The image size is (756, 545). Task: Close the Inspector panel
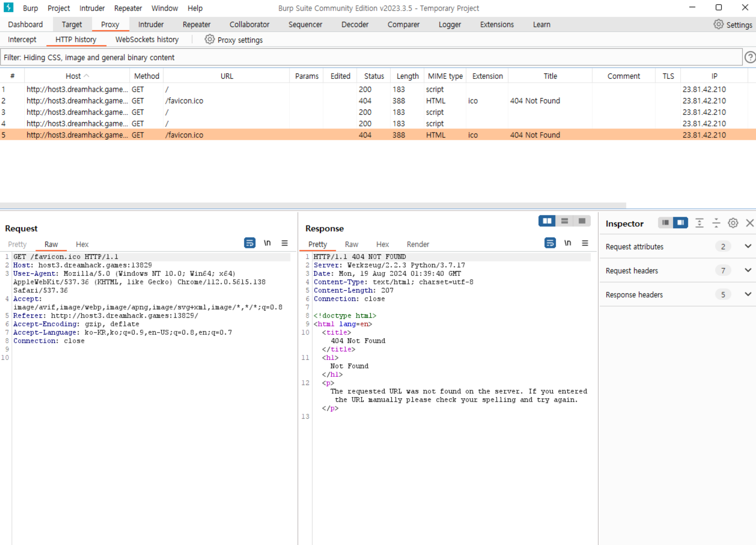[750, 223]
